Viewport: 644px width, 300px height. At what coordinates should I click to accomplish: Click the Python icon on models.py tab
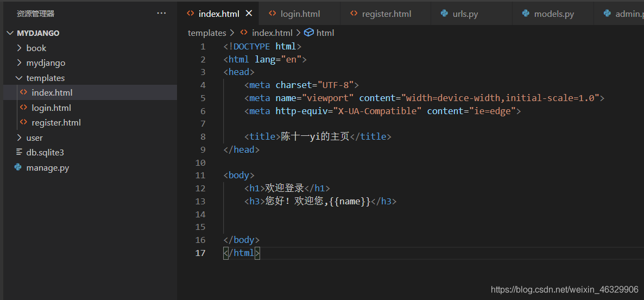[526, 14]
